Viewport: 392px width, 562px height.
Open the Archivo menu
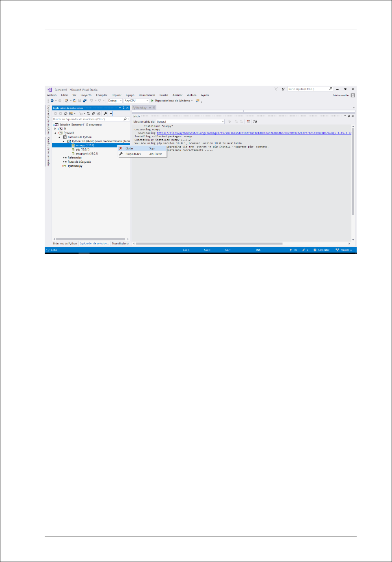[52, 95]
